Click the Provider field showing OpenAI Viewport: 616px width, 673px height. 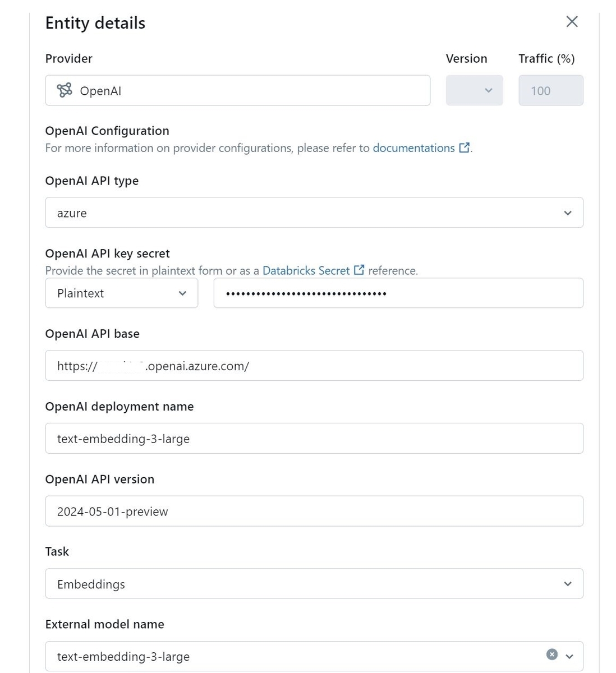[x=237, y=90]
